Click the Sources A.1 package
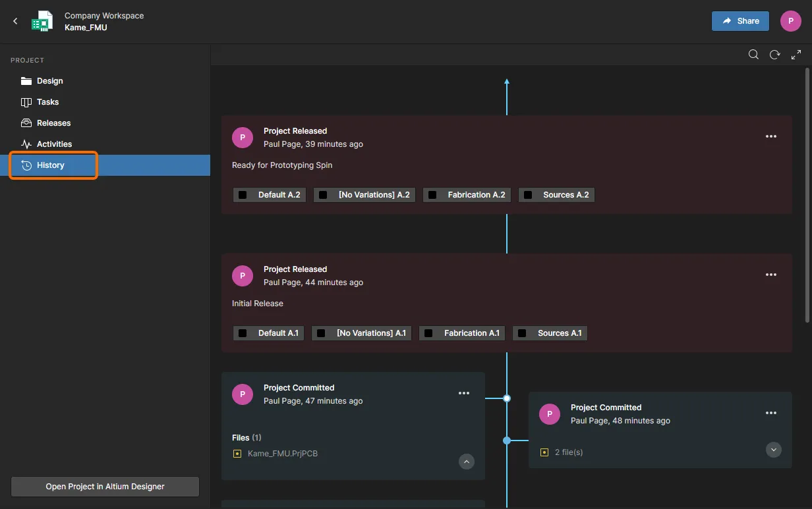The height and width of the screenshot is (509, 812). point(550,333)
